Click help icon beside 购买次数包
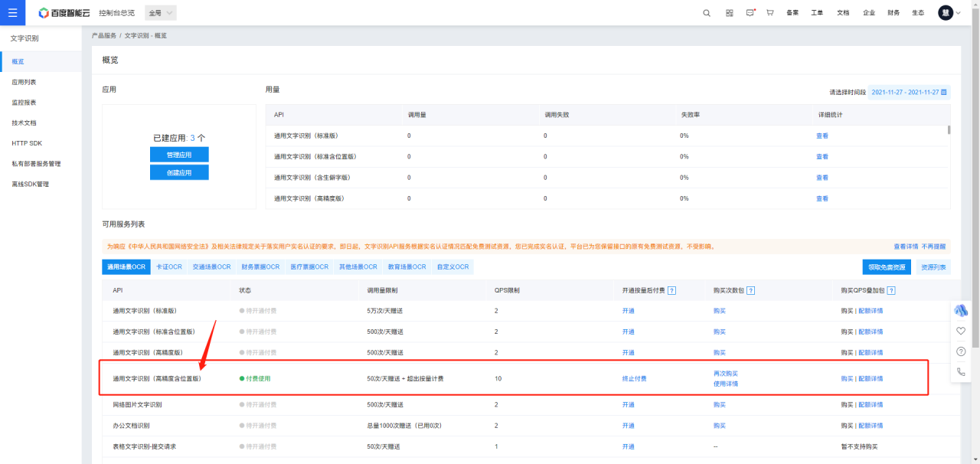 [x=750, y=291]
